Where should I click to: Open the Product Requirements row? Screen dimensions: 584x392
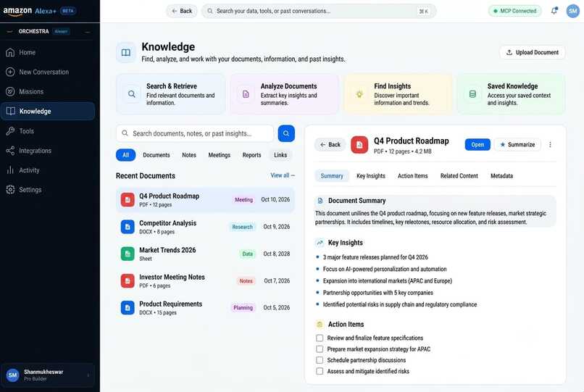point(205,308)
